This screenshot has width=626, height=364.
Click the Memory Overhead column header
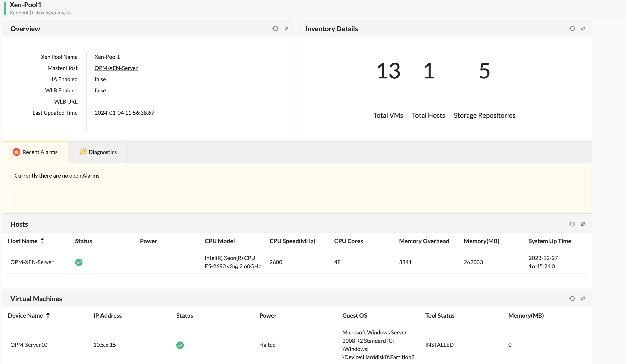point(424,241)
